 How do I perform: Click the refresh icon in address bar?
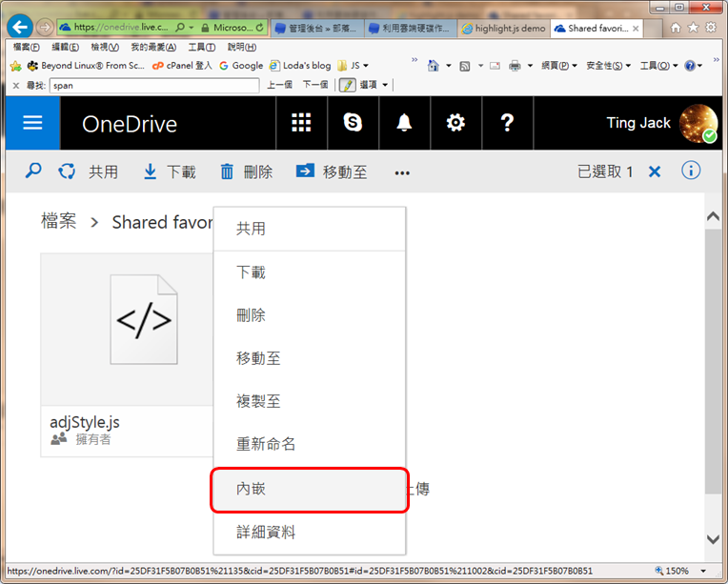click(x=259, y=28)
